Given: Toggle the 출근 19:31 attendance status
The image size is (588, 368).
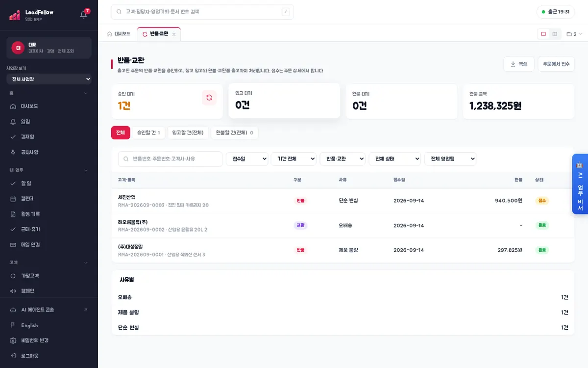Looking at the screenshot, I should tap(556, 12).
